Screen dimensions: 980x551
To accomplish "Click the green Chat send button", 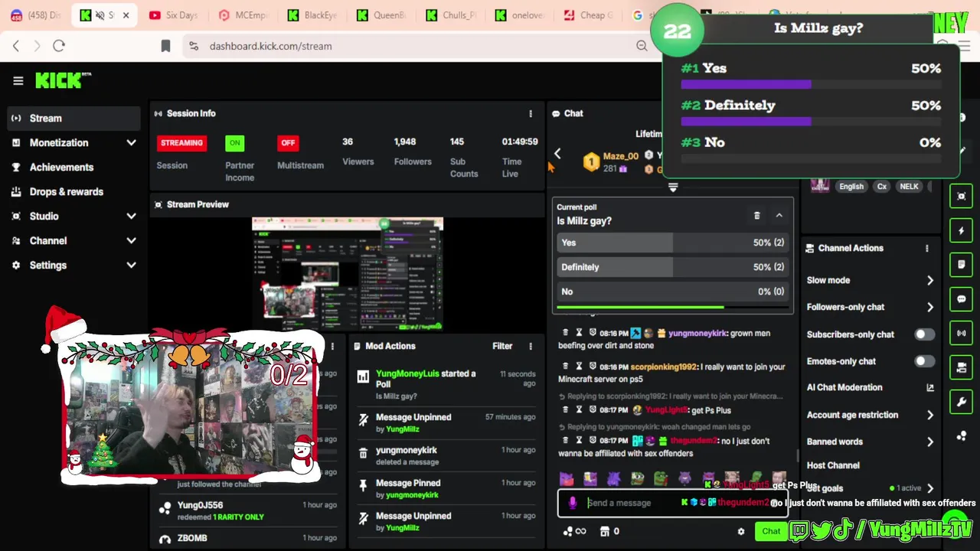I will pos(771,531).
